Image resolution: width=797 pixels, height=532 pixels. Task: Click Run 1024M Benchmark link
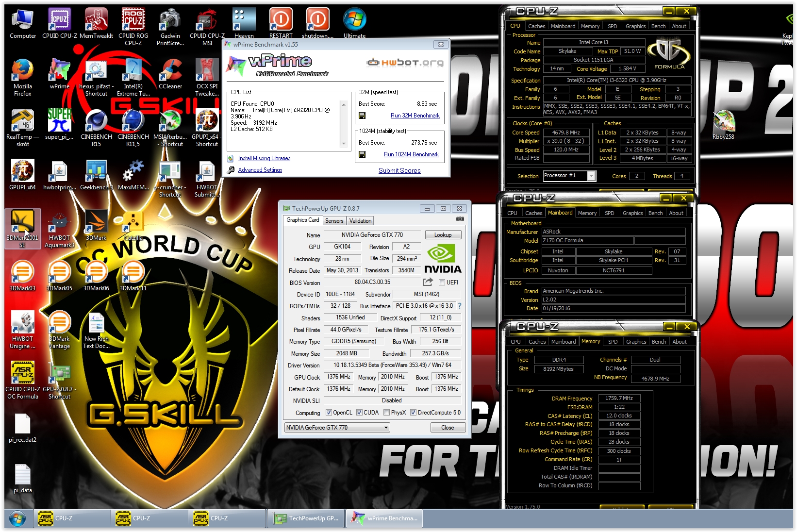click(x=411, y=154)
